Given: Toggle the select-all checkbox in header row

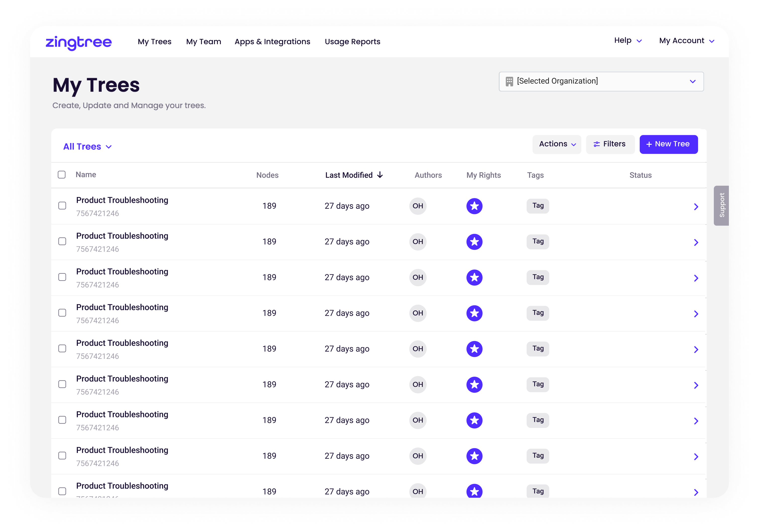Looking at the screenshot, I should [x=63, y=175].
